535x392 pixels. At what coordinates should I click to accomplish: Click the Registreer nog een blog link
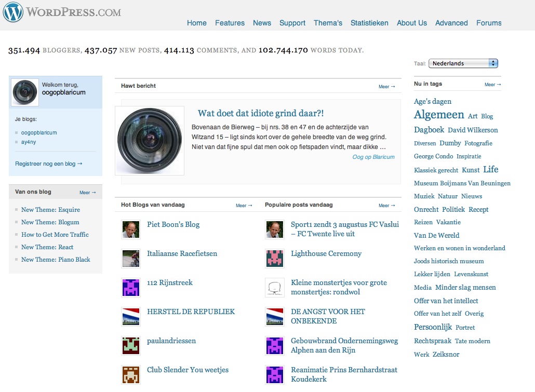pyautogui.click(x=49, y=164)
